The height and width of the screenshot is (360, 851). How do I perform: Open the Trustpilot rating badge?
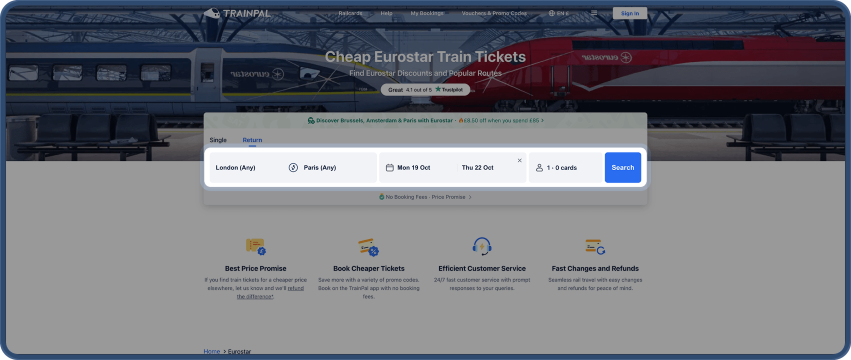(x=426, y=90)
